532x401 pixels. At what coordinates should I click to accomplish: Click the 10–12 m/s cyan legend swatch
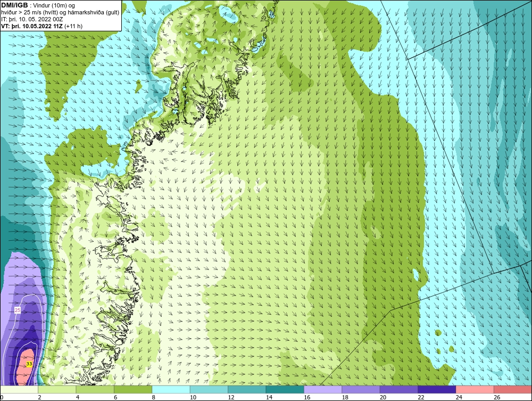coord(209,389)
